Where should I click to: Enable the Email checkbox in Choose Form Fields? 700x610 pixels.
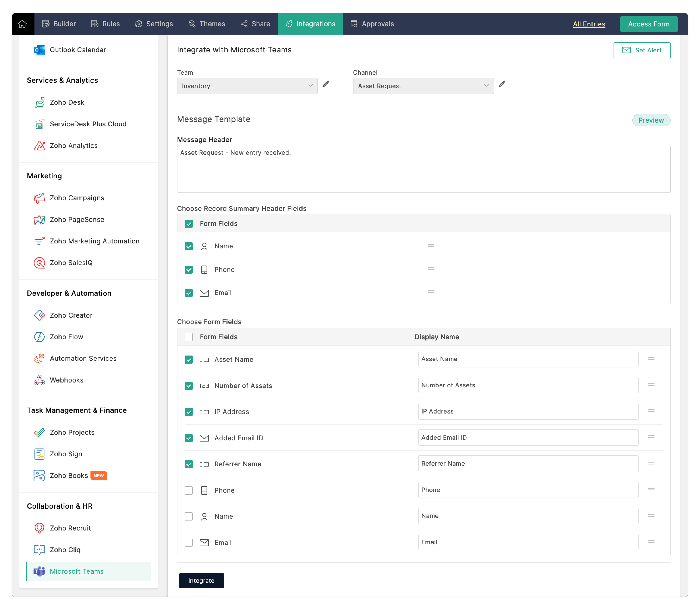point(188,542)
